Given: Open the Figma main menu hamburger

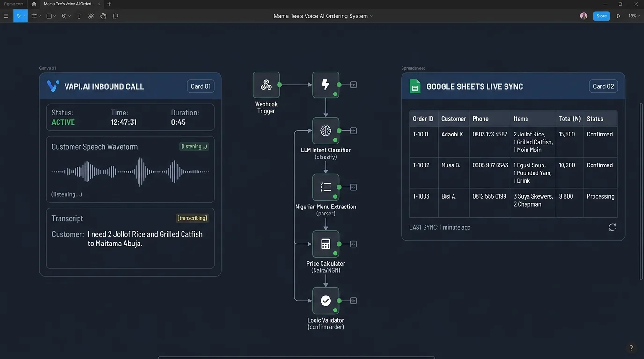Looking at the screenshot, I should tap(6, 16).
